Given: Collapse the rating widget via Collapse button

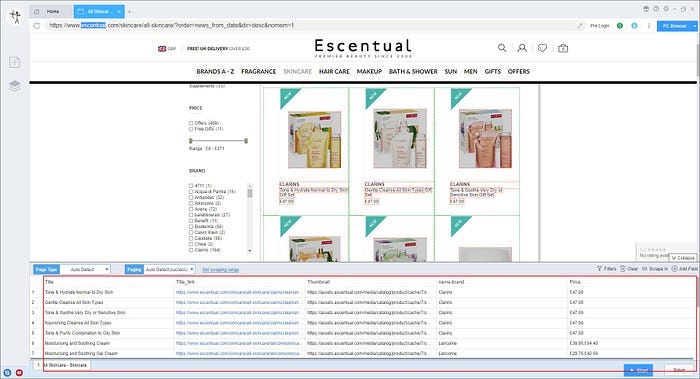Looking at the screenshot, I should [683, 258].
